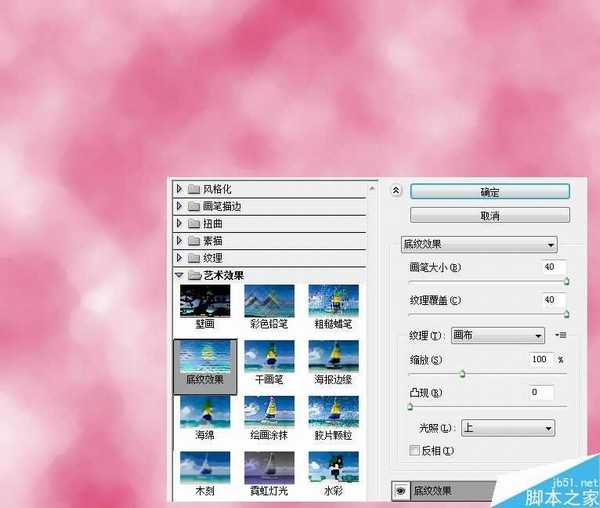This screenshot has height=508, width=600.
Task: Click the 凸现 value field
Action: click(541, 392)
